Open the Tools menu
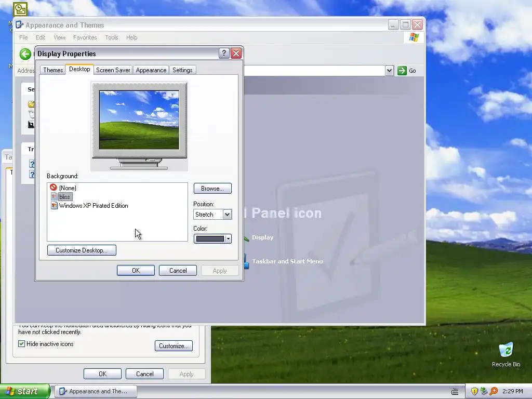 click(x=112, y=37)
